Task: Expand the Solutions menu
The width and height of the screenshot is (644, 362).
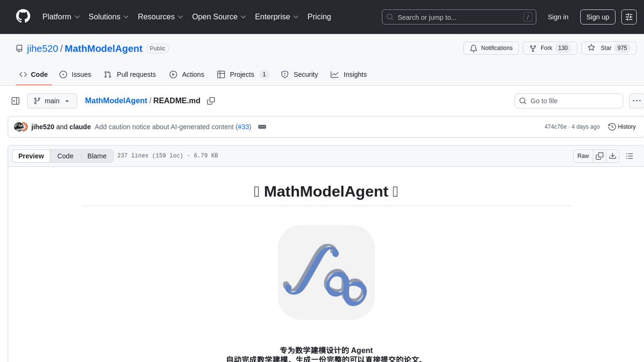Action: click(x=108, y=17)
